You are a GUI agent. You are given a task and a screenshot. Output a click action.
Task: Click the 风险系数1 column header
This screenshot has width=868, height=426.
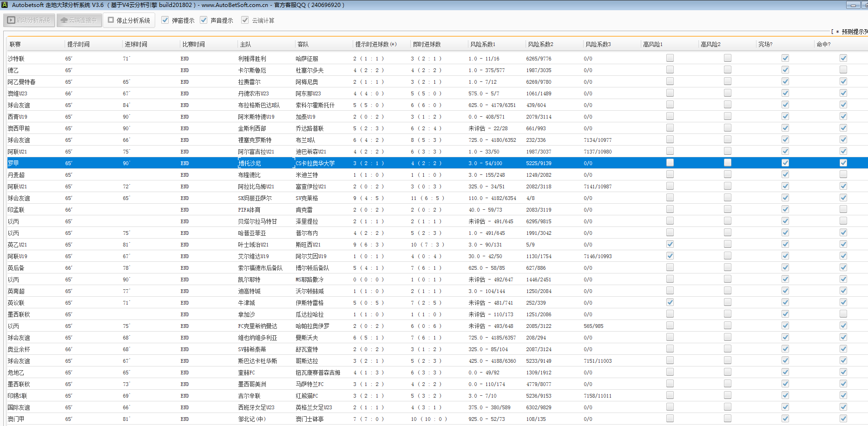tap(483, 44)
